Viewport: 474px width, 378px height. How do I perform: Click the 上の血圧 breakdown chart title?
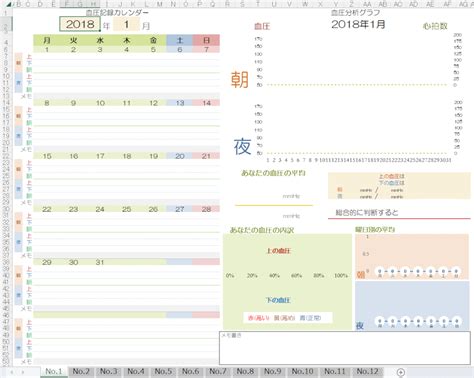278,251
